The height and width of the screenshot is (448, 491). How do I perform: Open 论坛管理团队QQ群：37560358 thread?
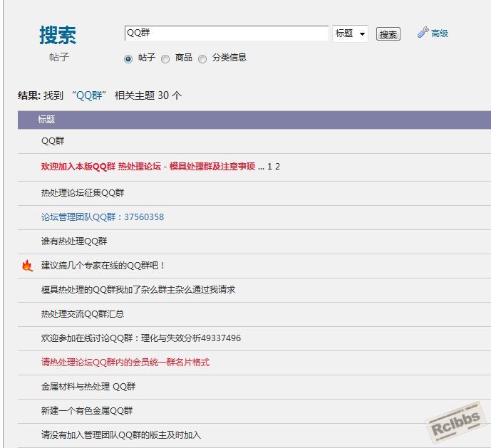click(x=103, y=217)
